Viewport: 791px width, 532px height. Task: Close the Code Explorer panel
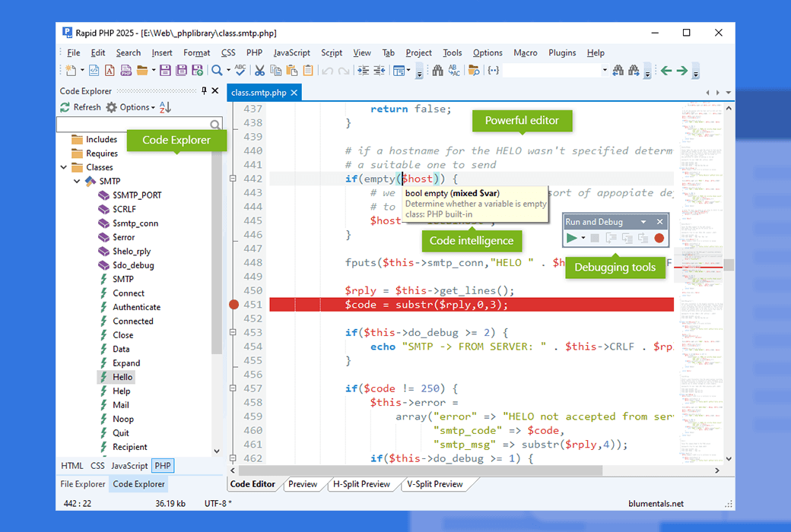coord(215,90)
